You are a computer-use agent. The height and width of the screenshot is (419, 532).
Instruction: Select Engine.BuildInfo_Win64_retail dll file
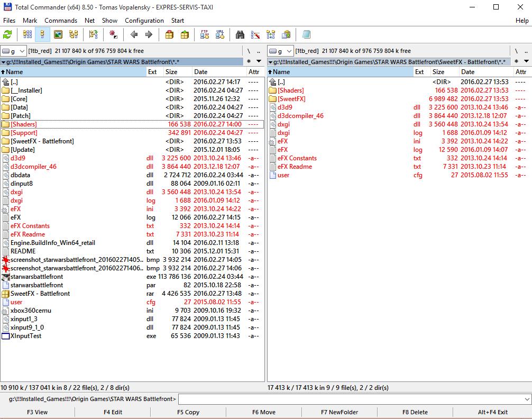point(132,243)
